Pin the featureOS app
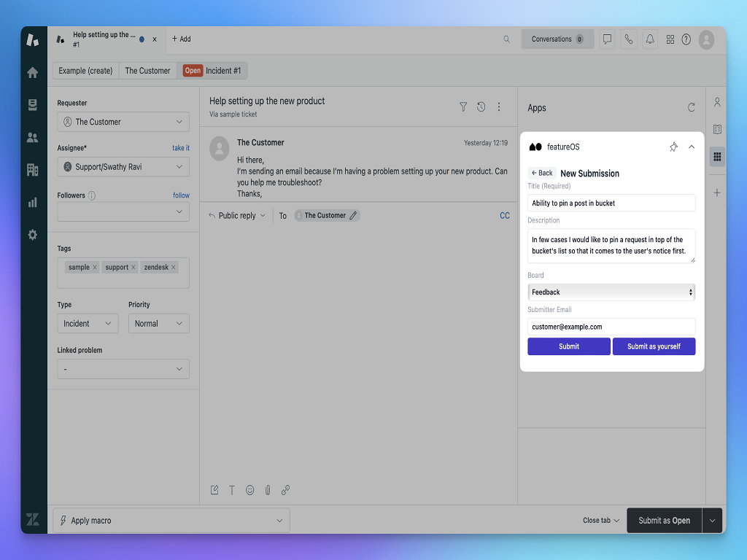The width and height of the screenshot is (747, 560). coord(673,147)
